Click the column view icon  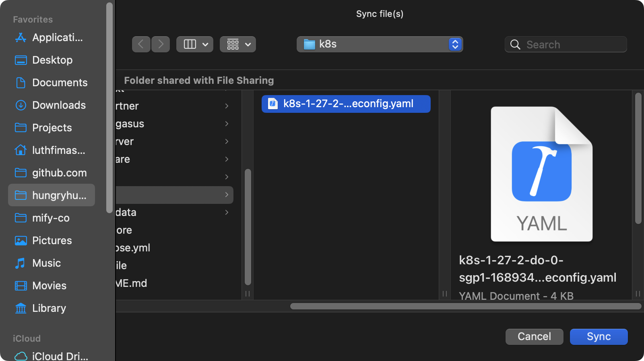tap(190, 44)
